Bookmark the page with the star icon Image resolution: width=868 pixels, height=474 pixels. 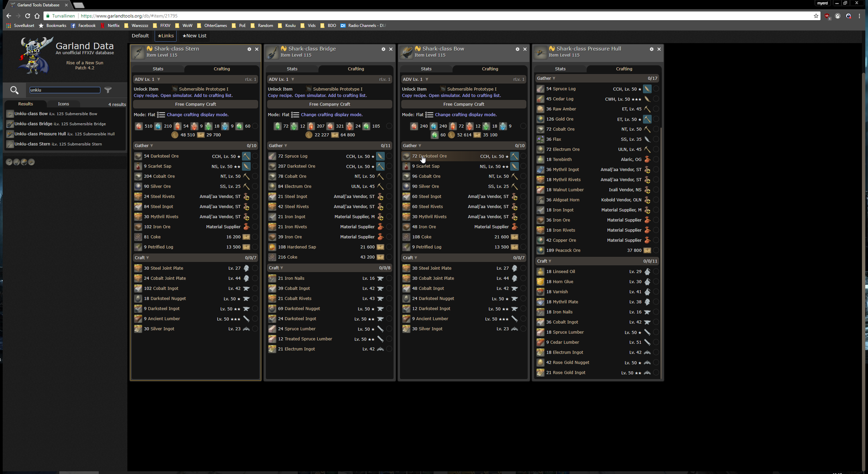816,16
